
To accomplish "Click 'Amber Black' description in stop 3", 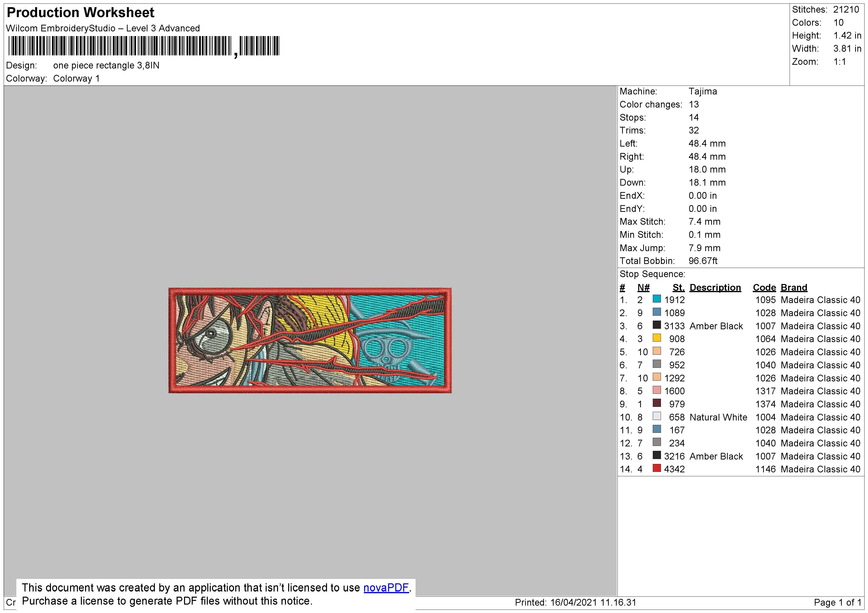I will coord(716,326).
